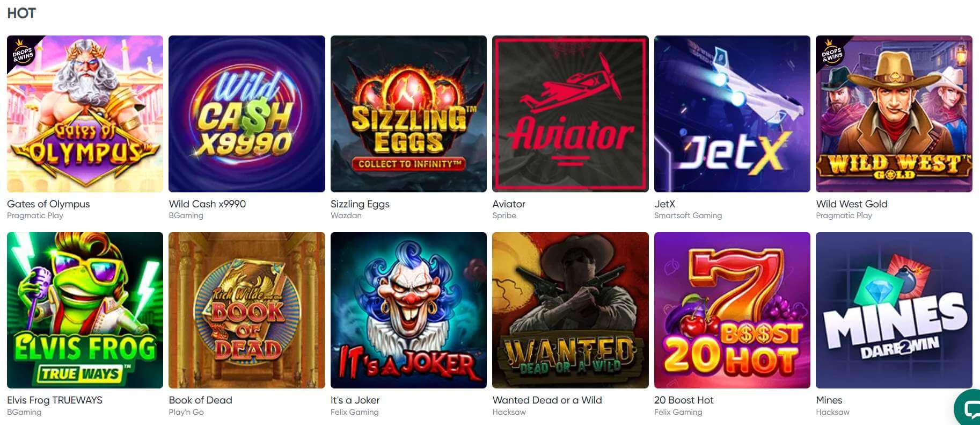Launch the Wild Cash x9990 game tile
Image resolution: width=980 pixels, height=425 pixels.
pyautogui.click(x=247, y=114)
